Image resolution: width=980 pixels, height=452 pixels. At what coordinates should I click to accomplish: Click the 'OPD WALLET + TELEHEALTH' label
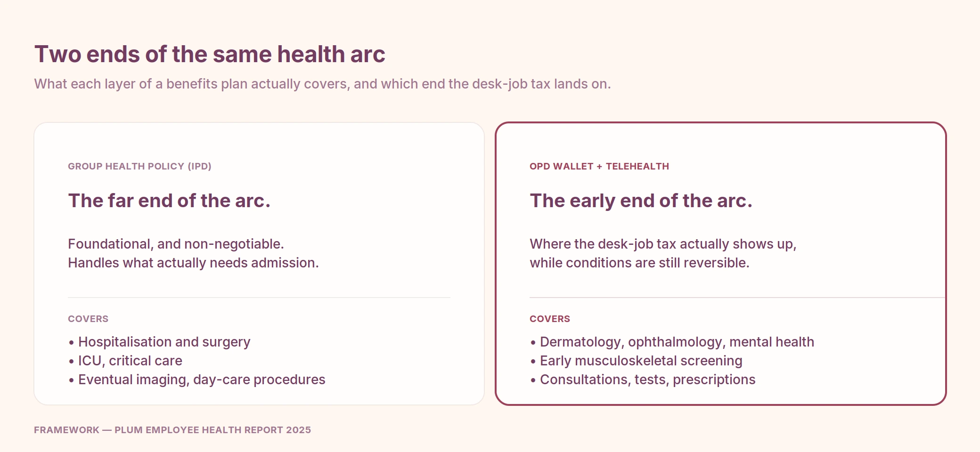point(599,166)
